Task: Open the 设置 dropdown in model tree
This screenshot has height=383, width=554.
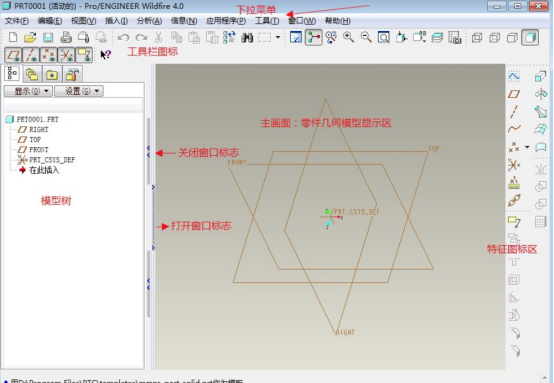Action: point(79,91)
